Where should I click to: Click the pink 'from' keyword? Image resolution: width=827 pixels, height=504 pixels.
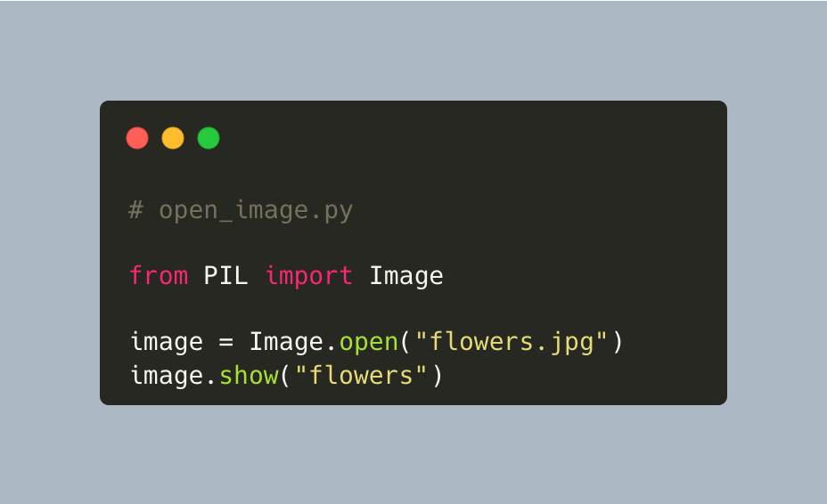tap(159, 275)
